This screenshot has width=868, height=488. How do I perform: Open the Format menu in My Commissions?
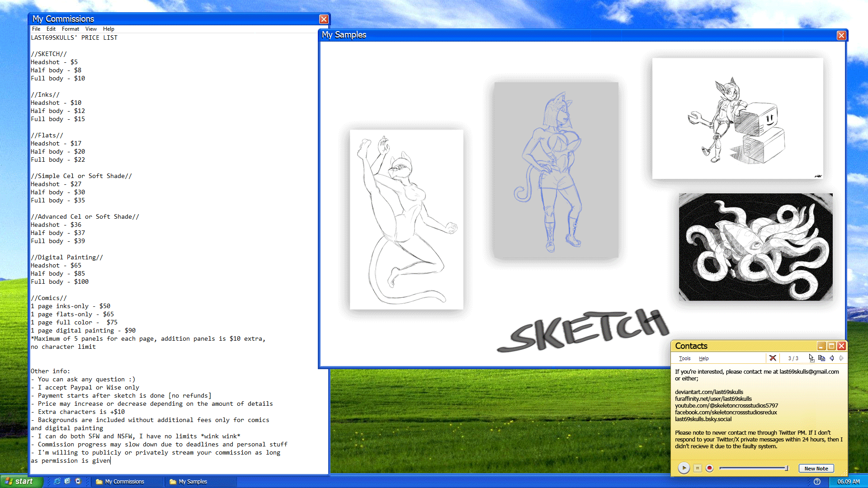(70, 29)
